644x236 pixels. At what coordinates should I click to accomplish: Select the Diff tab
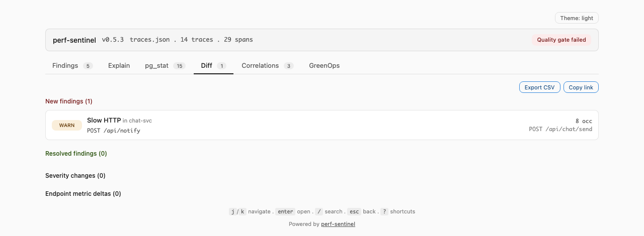click(x=213, y=66)
